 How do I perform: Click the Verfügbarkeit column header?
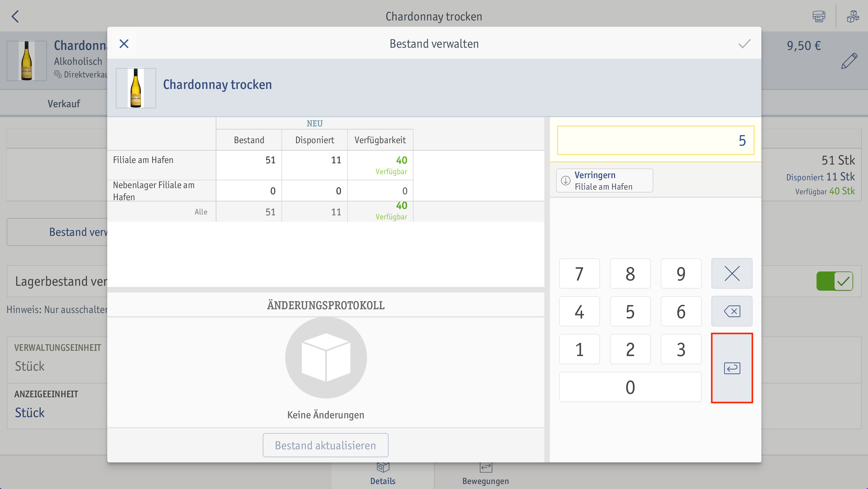pos(380,140)
